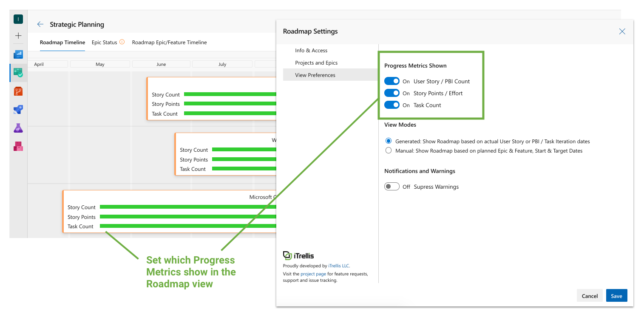Switch to the Roadmap Timeline tab
644x326 pixels.
tap(62, 43)
